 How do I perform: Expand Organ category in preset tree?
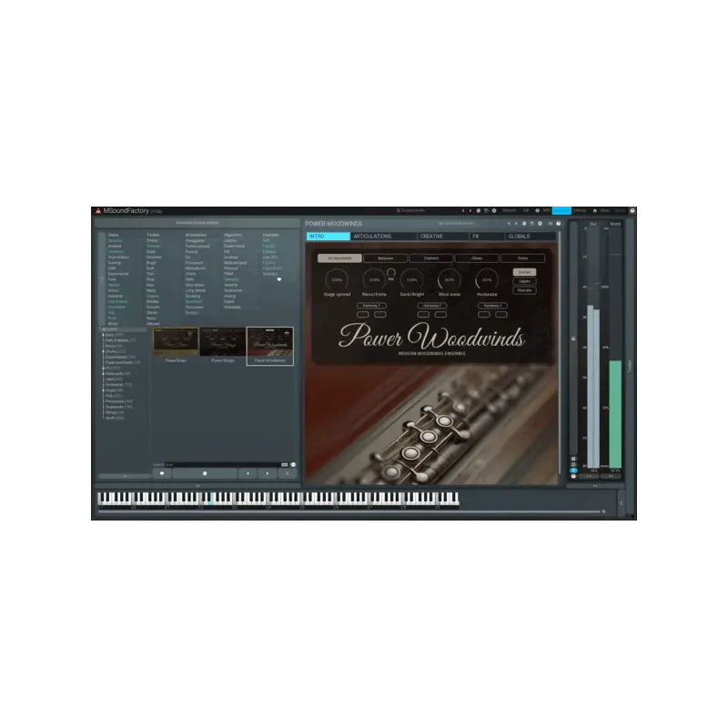tap(103, 390)
